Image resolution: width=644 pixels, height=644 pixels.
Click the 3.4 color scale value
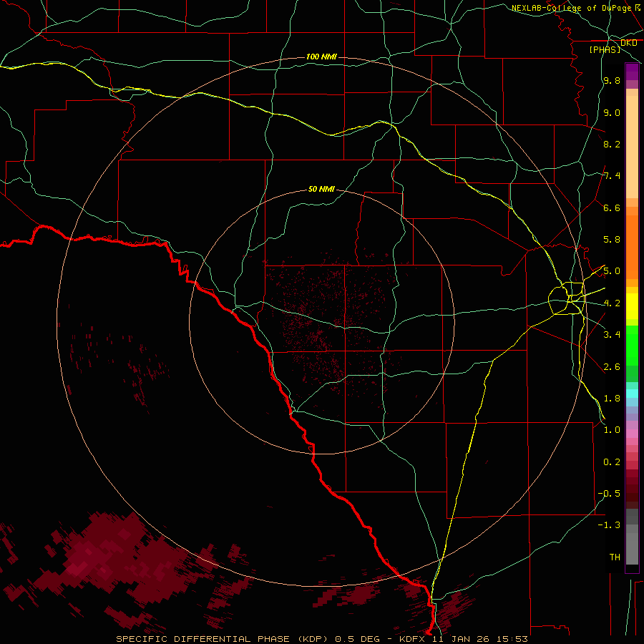[x=612, y=334]
